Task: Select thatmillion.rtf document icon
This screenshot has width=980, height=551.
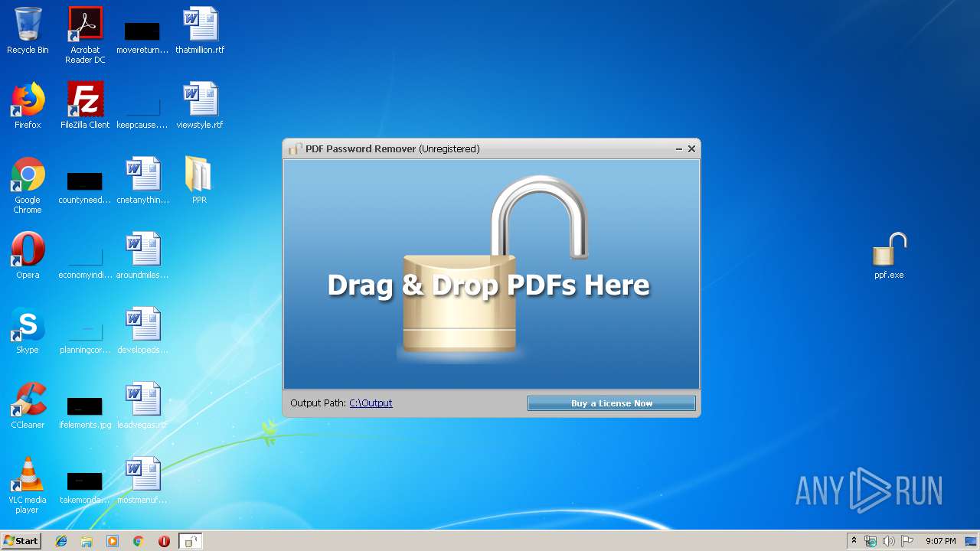Action: (x=200, y=31)
